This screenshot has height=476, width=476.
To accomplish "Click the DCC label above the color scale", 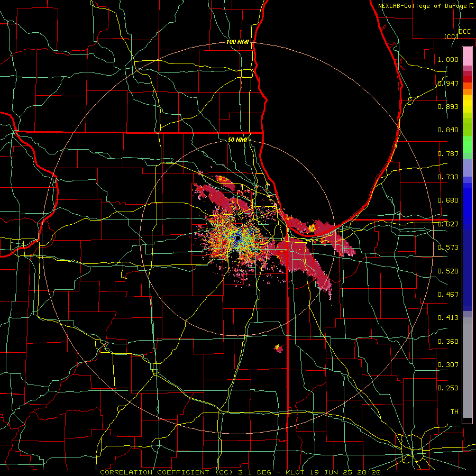I will click(464, 32).
